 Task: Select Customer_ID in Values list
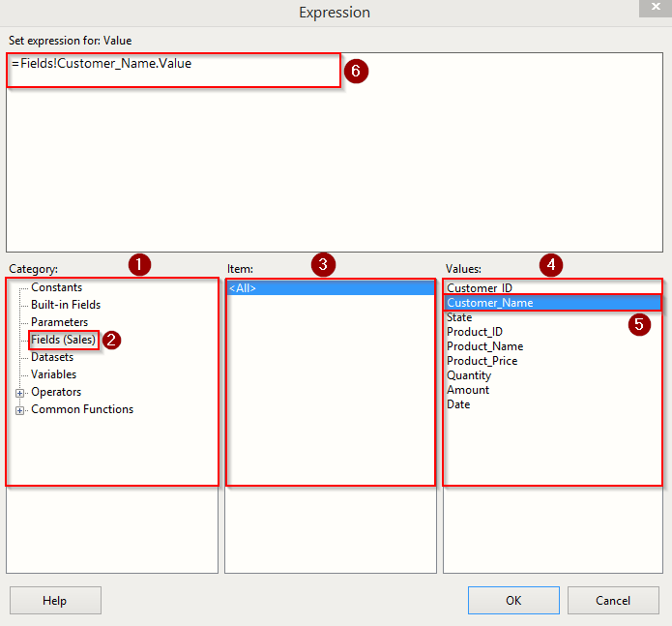pyautogui.click(x=553, y=287)
